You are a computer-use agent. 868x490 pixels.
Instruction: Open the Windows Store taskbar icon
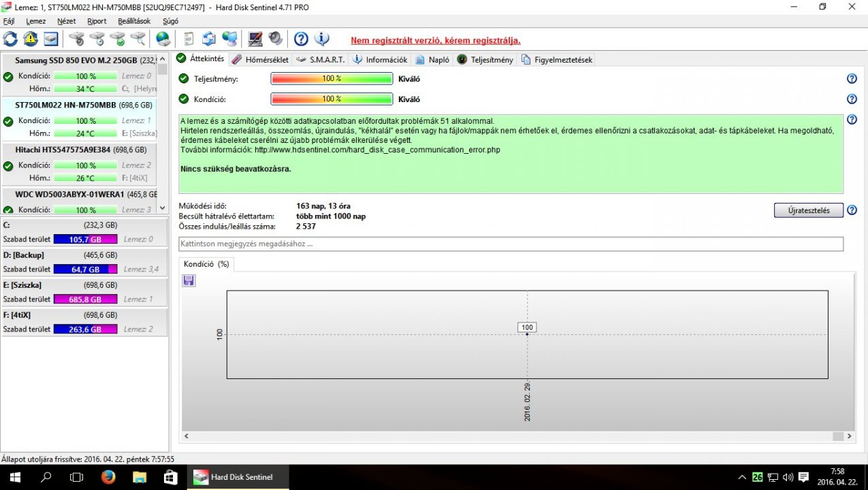(170, 477)
